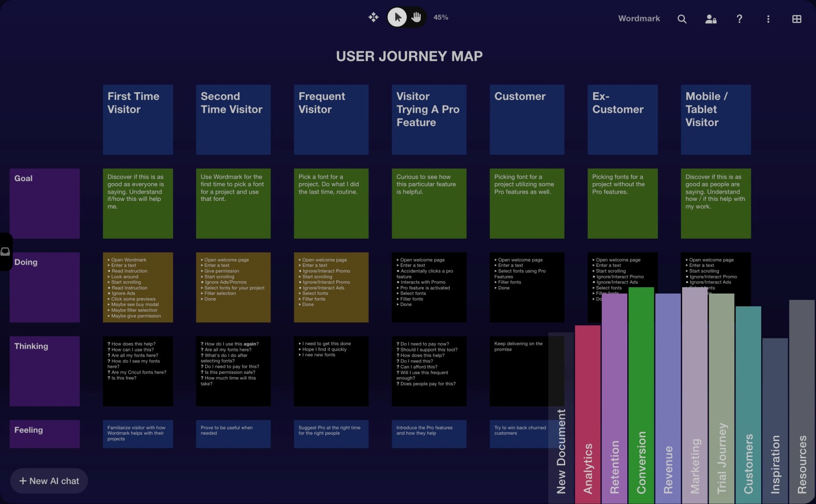Screen dimensions: 816x504
Task: Open the 45% zoom level menu
Action: [440, 17]
